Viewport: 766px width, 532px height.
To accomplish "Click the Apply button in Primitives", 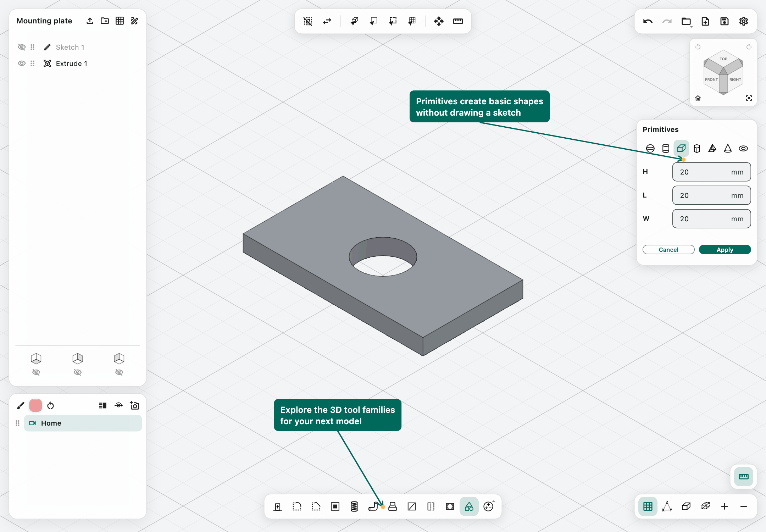I will coord(725,250).
